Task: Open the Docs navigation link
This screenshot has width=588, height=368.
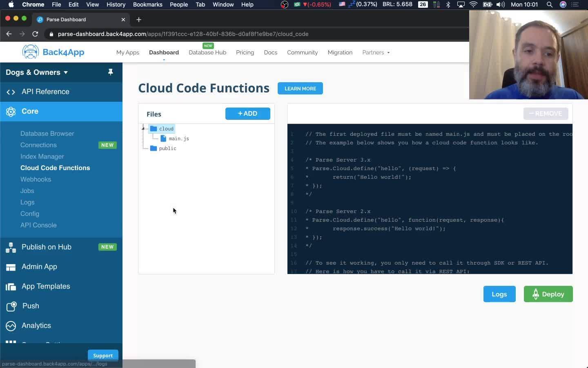Action: 271,52
